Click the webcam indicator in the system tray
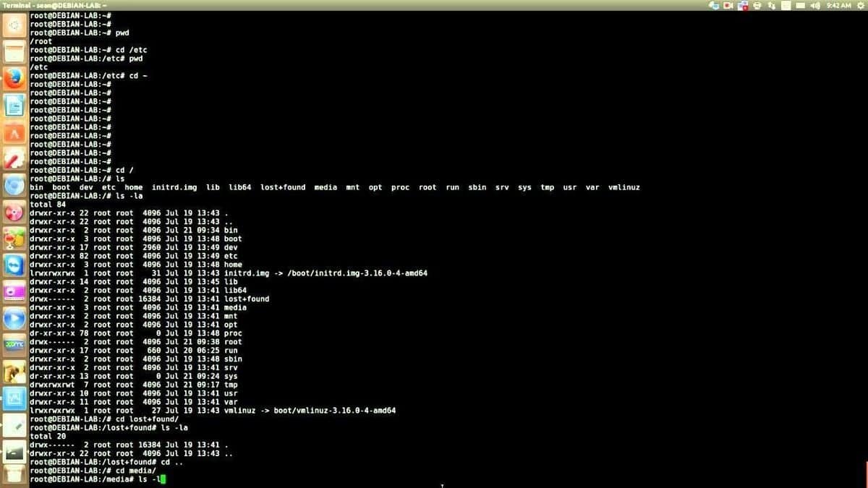This screenshot has height=488, width=868. [728, 6]
